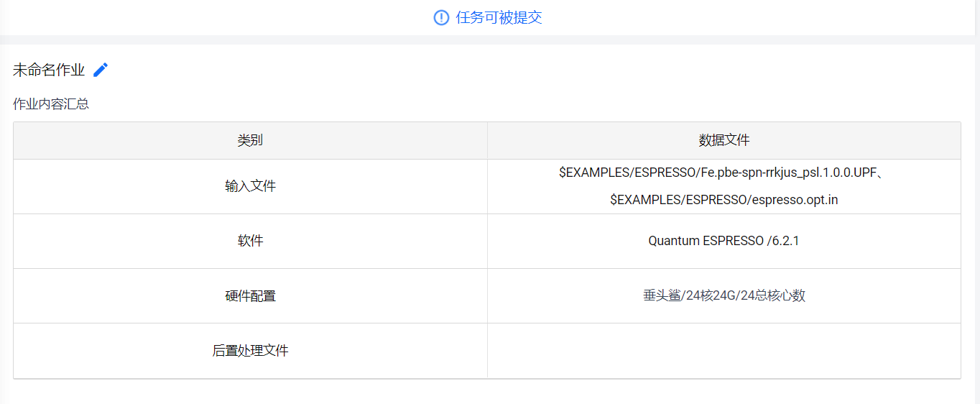980x404 pixels.
Task: Click the Quantum ESPRESSO /6.2.1 cell
Action: pyautogui.click(x=724, y=241)
